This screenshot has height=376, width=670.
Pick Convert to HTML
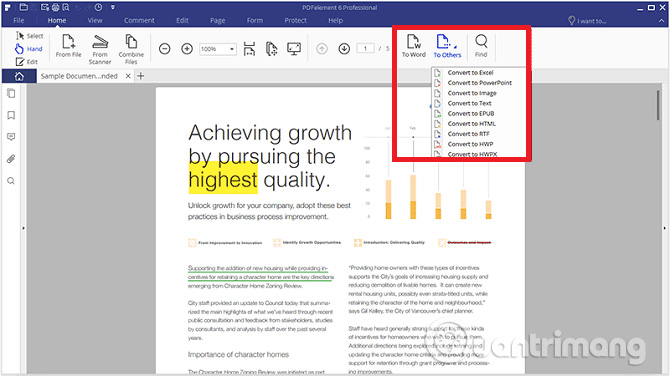pyautogui.click(x=472, y=124)
